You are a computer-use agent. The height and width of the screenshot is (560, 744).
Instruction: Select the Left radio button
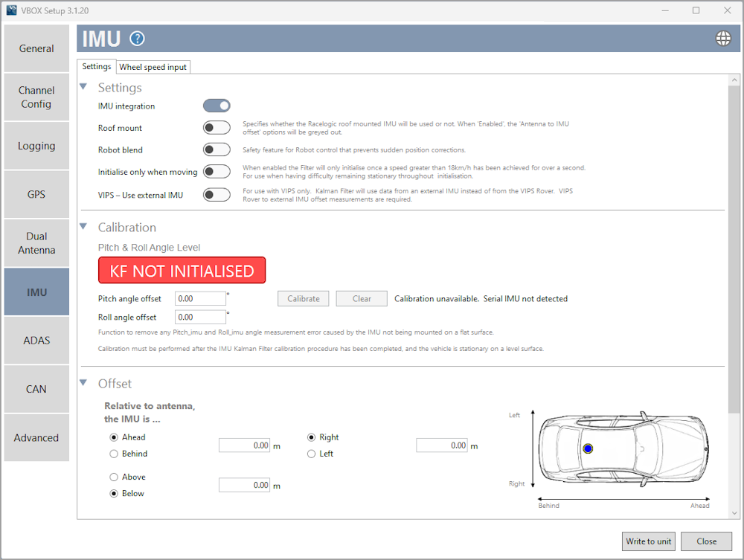pyautogui.click(x=311, y=454)
